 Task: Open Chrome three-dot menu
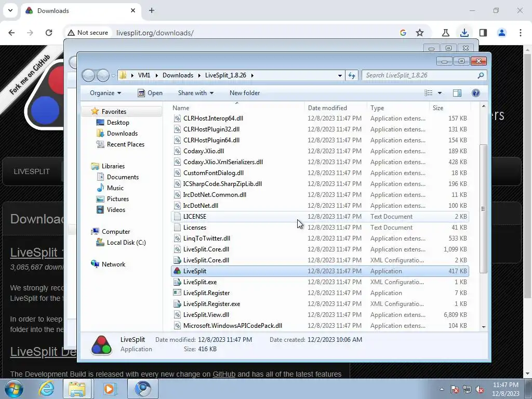[x=521, y=33]
